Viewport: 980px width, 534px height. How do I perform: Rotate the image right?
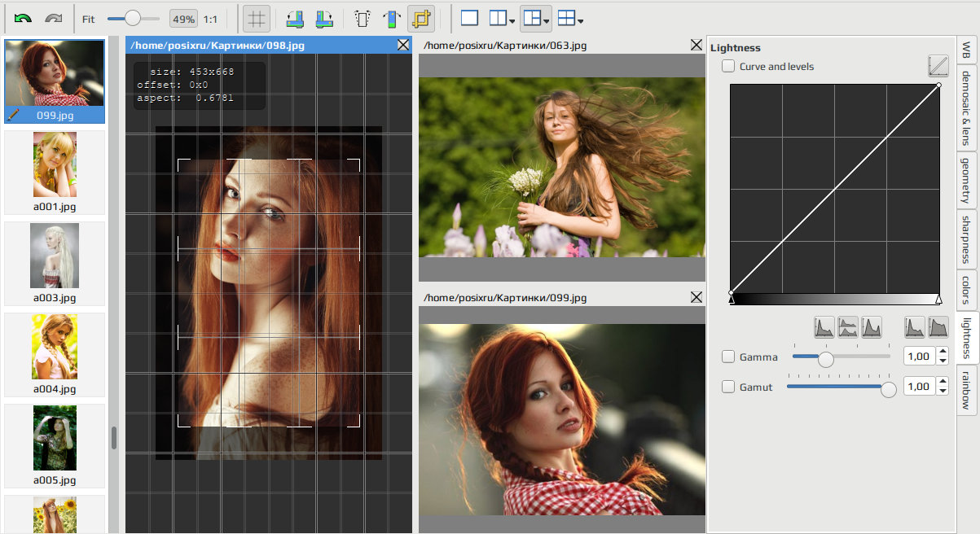(324, 18)
